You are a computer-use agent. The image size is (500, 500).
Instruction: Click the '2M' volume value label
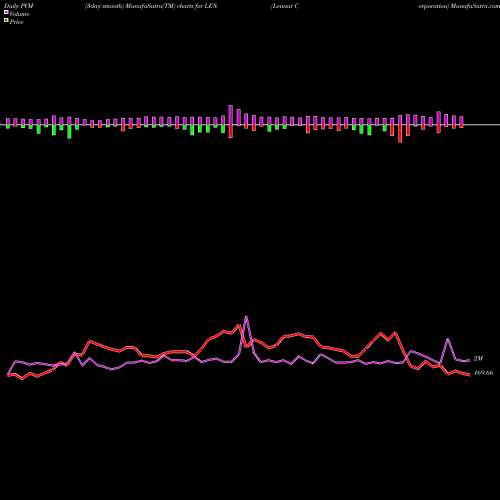point(478,359)
